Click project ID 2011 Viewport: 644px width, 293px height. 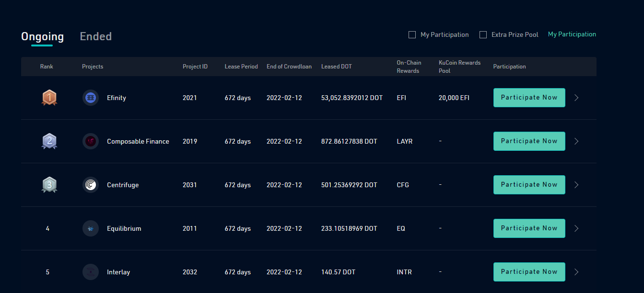(x=190, y=228)
